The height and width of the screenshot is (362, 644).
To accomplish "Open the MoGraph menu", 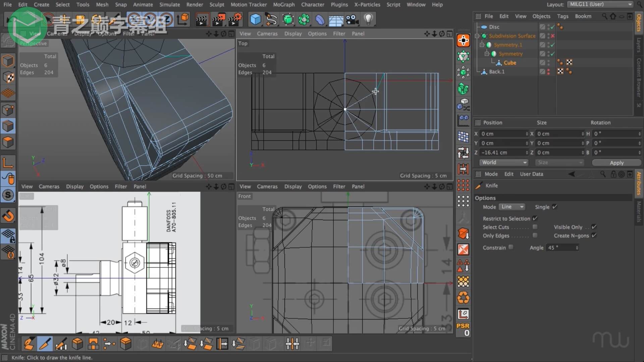I will click(284, 5).
